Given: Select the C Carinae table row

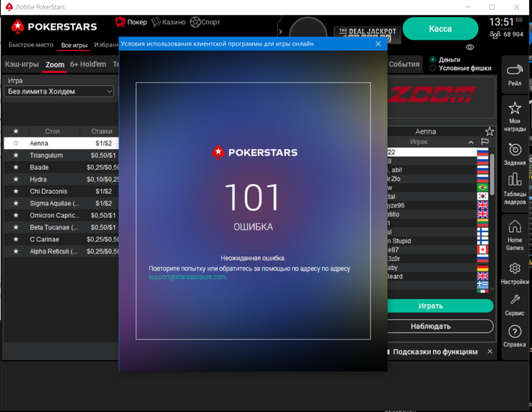Looking at the screenshot, I should 61,239.
